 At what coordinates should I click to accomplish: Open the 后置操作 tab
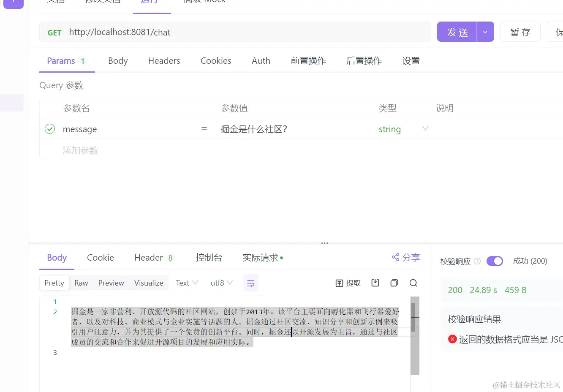tap(364, 61)
